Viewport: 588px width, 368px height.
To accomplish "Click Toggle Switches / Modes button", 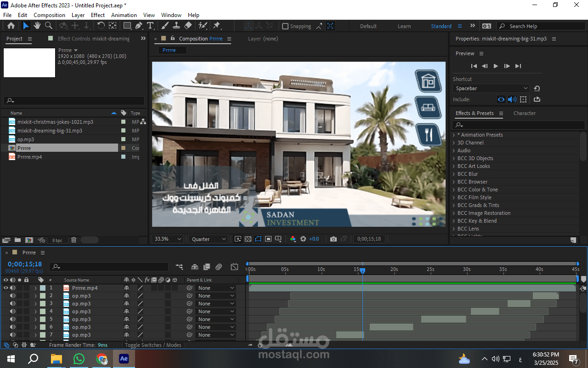I will 153,345.
